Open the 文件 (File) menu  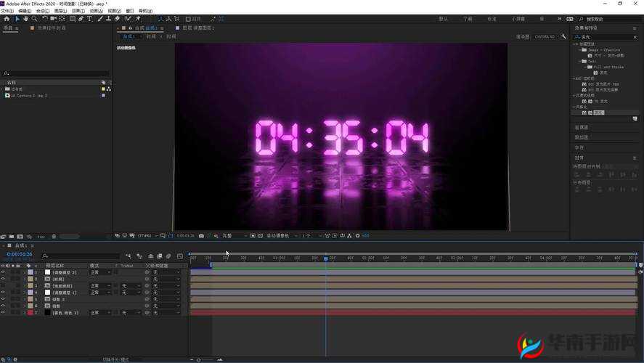7,11
